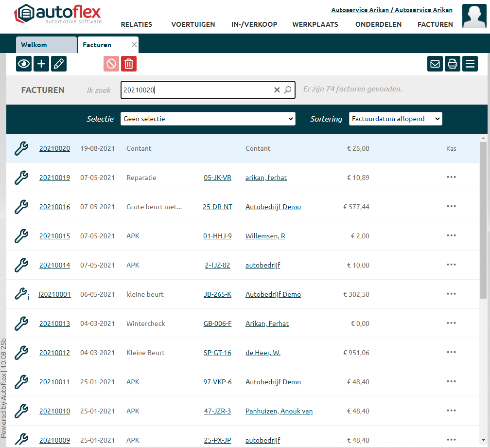The width and height of the screenshot is (490, 448).
Task: Print invoices using printer icon
Action: [x=453, y=64]
